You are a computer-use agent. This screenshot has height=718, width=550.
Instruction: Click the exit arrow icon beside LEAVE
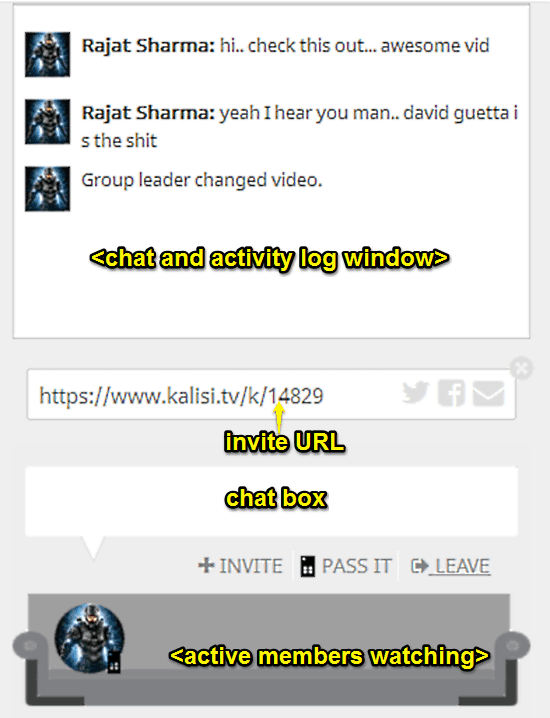419,566
